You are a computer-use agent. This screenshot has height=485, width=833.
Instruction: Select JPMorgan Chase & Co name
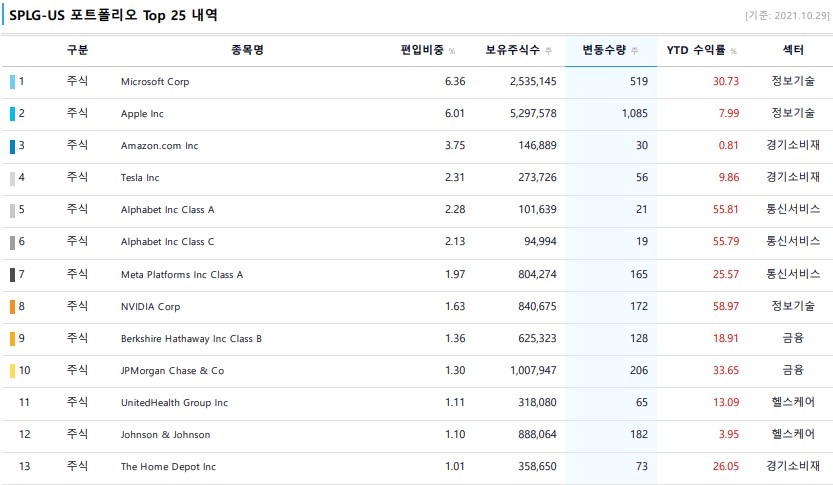point(172,371)
